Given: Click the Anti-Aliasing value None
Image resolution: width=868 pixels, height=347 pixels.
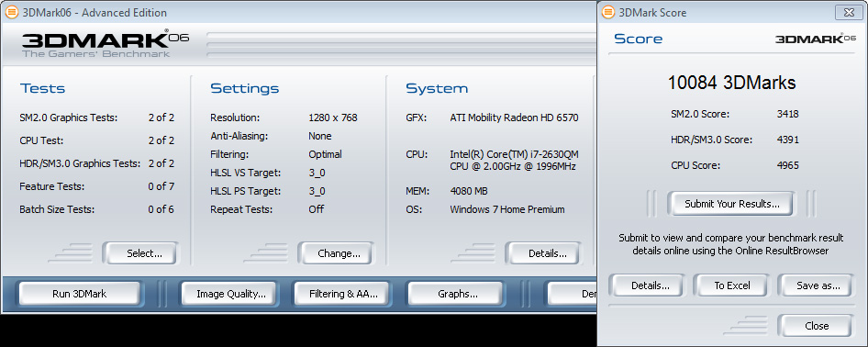Looking at the screenshot, I should 320,136.
